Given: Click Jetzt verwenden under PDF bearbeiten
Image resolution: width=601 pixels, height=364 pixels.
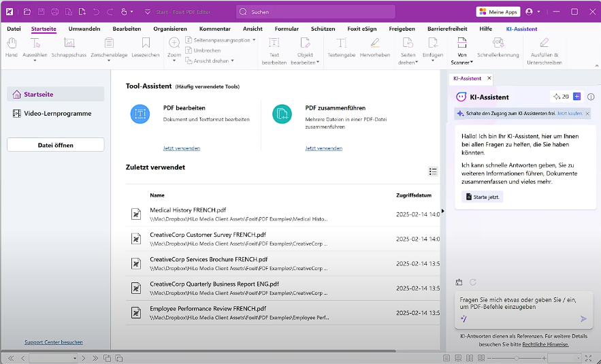Looking at the screenshot, I should pos(182,148).
